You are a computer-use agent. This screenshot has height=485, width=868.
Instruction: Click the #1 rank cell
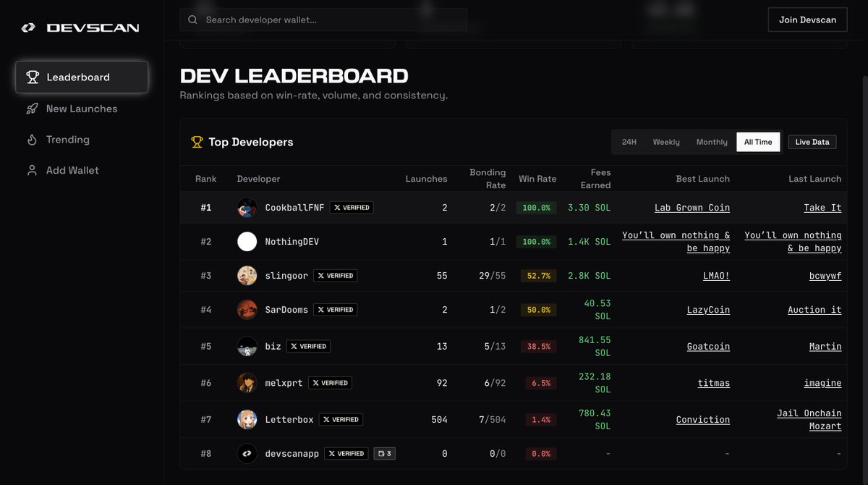tap(206, 208)
